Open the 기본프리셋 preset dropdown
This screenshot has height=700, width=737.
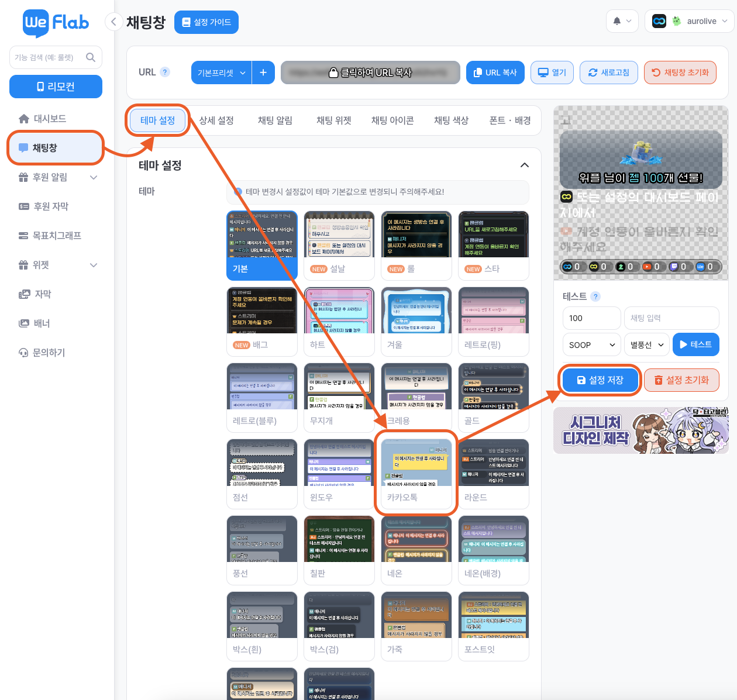tap(222, 73)
